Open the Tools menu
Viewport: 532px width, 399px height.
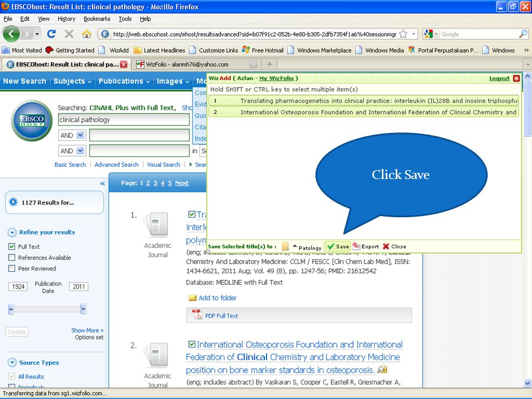(x=125, y=19)
